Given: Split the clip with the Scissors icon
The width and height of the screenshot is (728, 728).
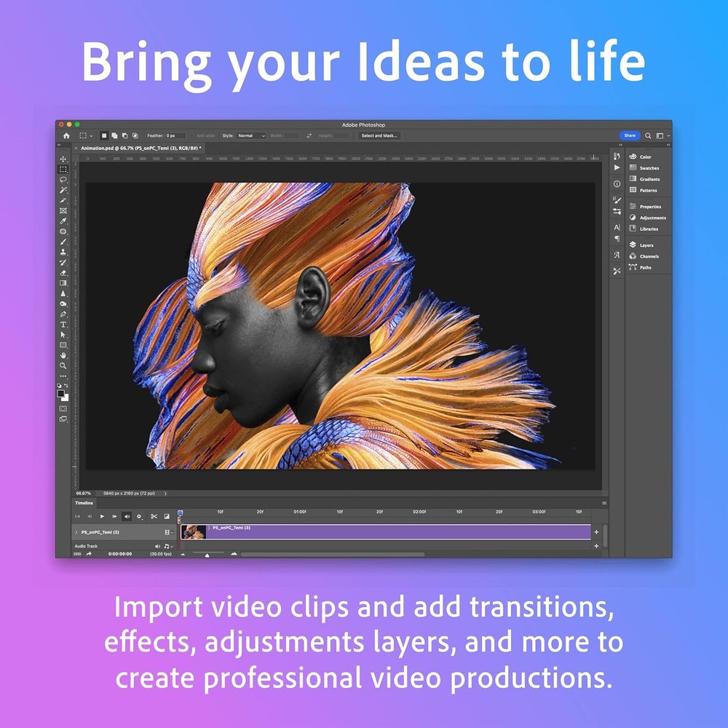Looking at the screenshot, I should click(154, 516).
